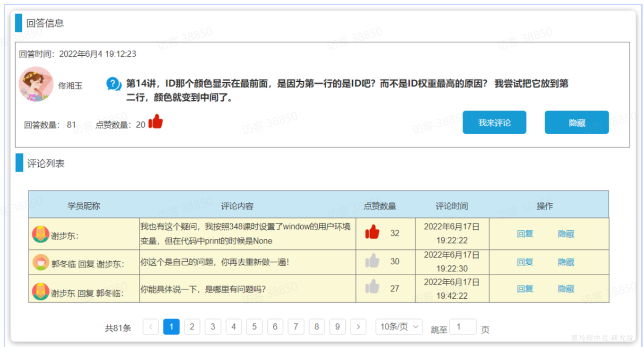Click the 回答时间 timestamp text

77,54
